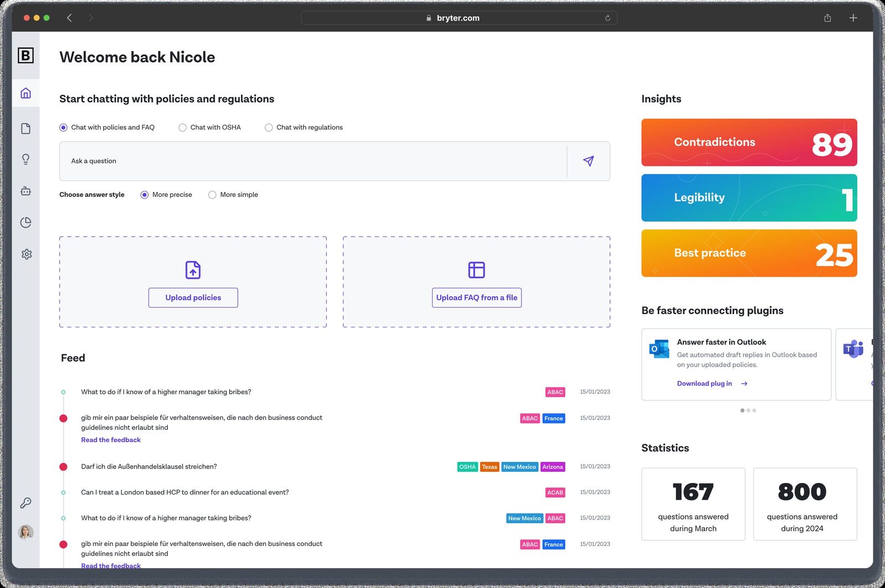885x588 pixels.
Task: Open the settings gear sidebar icon
Action: coord(26,254)
